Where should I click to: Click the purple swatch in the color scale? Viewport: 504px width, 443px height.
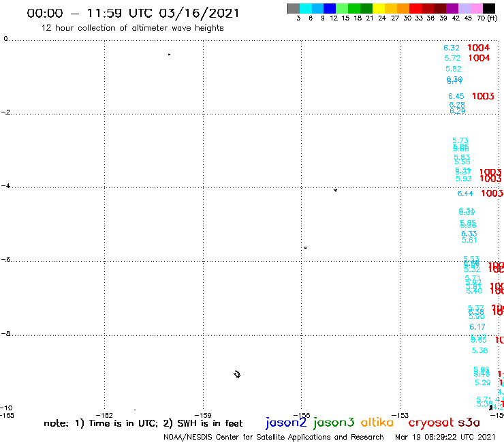coord(452,8)
